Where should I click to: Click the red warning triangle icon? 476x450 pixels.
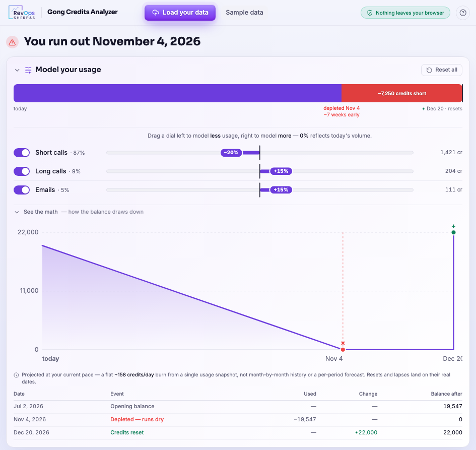[x=13, y=42]
